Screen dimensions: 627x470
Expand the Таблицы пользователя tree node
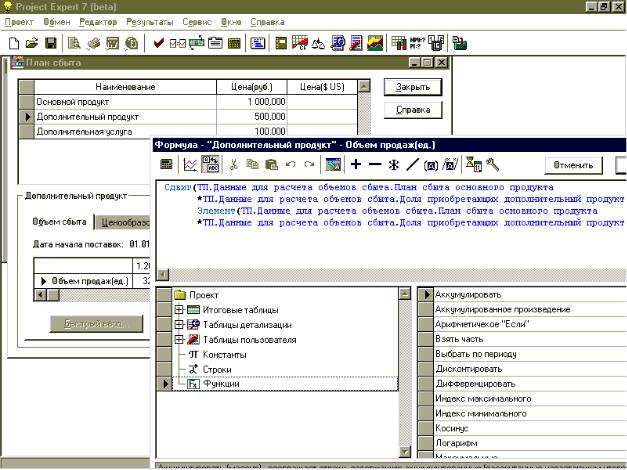[x=179, y=340]
